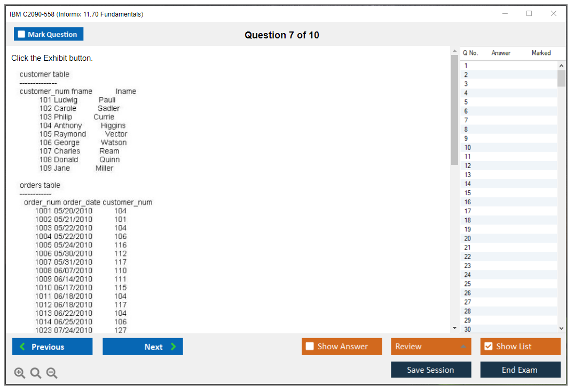Advance to the Next question

pos(143,347)
